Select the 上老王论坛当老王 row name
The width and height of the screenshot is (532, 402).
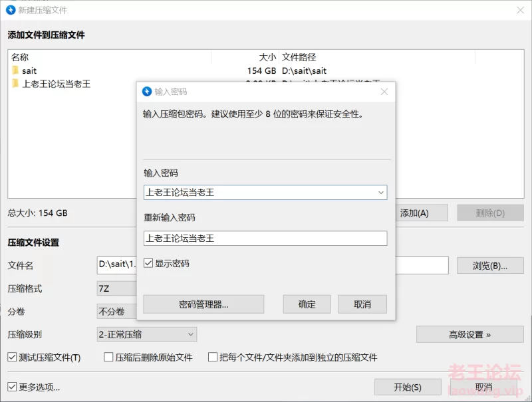[57, 84]
